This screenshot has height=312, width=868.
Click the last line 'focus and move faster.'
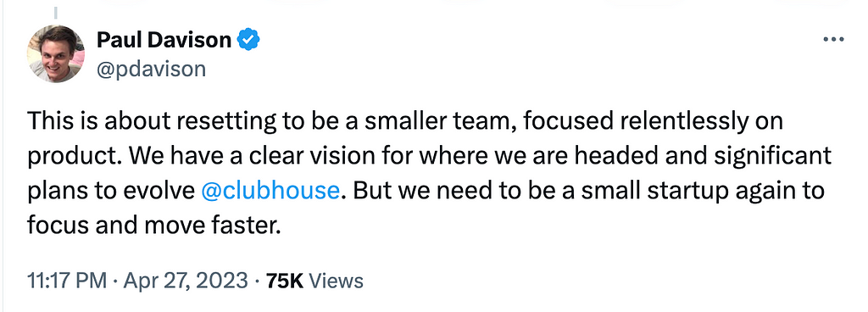click(151, 226)
